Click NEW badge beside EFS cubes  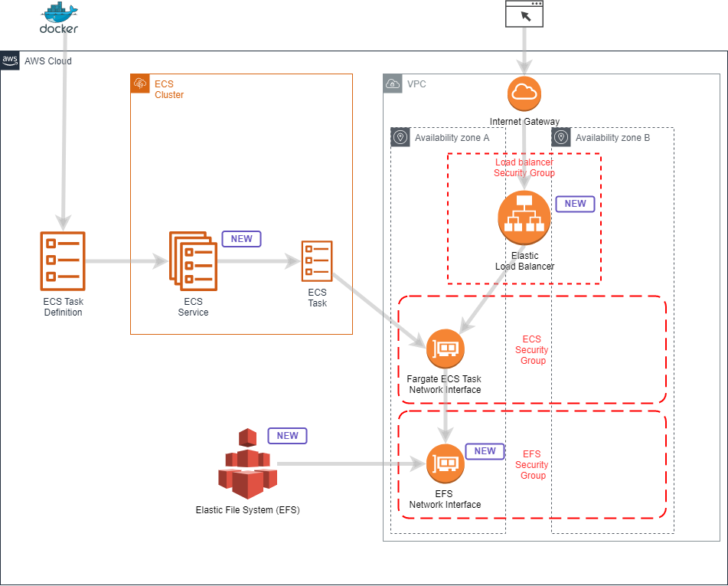click(x=287, y=436)
